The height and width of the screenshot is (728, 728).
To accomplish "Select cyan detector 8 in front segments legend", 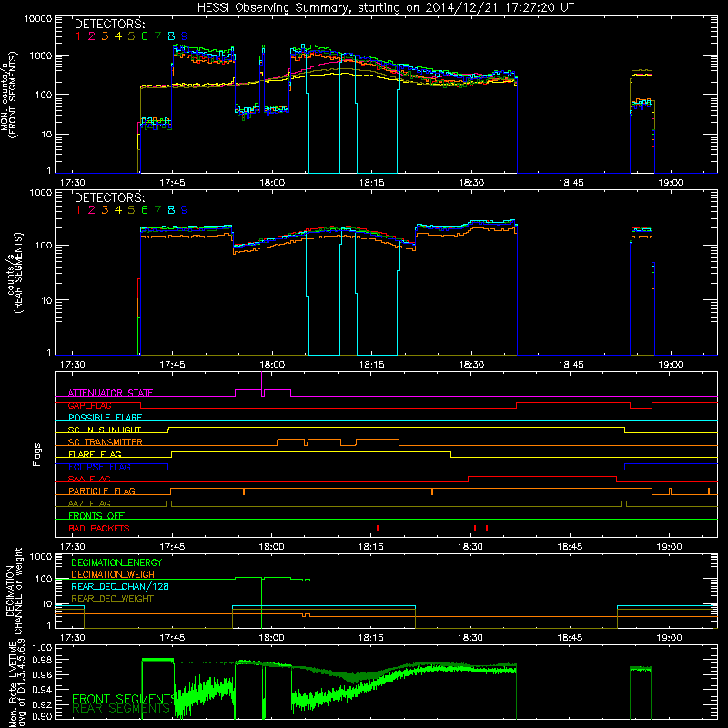I will point(171,36).
